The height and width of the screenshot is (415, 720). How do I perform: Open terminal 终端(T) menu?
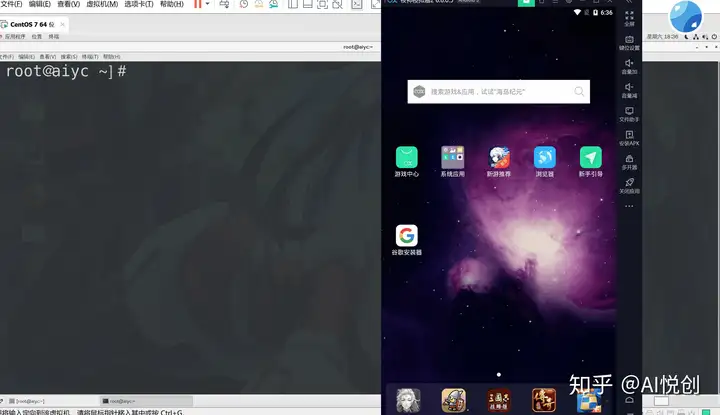[x=90, y=57]
